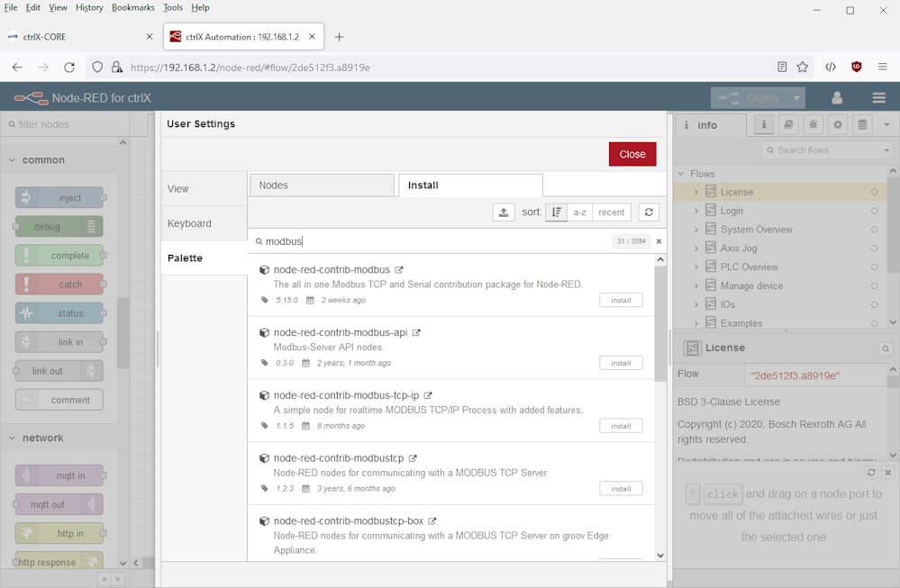Toggle the PLC Overview flow status circle

(874, 267)
